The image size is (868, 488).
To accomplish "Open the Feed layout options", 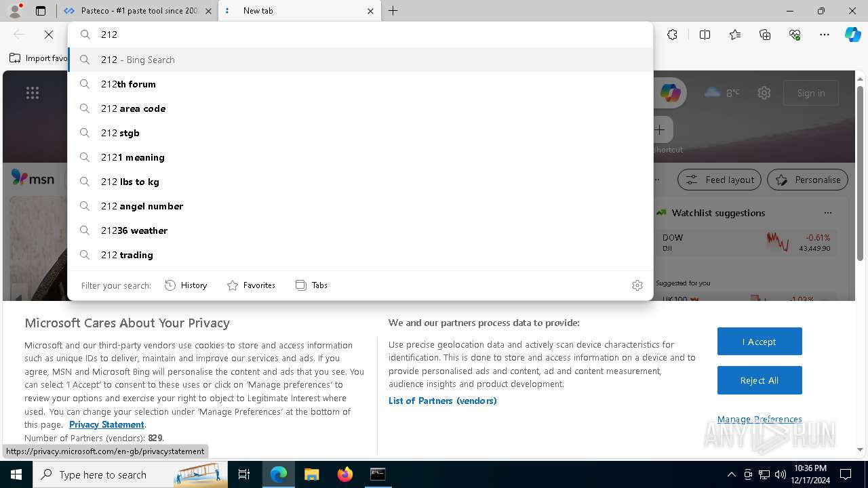I will 719,180.
